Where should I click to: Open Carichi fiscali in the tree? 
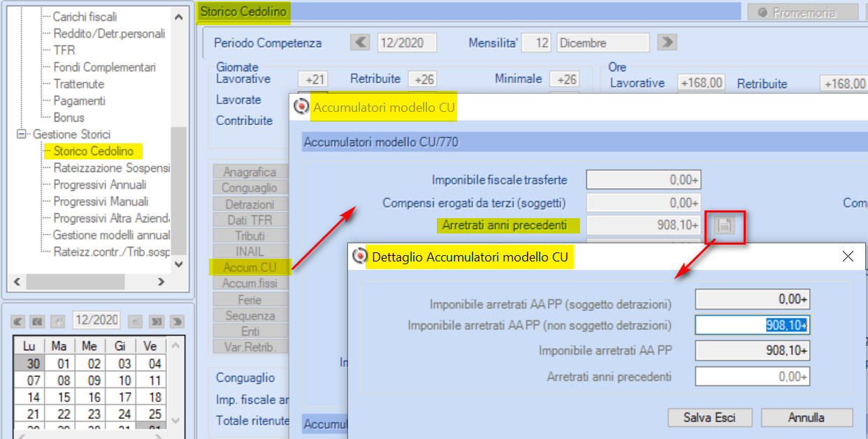85,17
